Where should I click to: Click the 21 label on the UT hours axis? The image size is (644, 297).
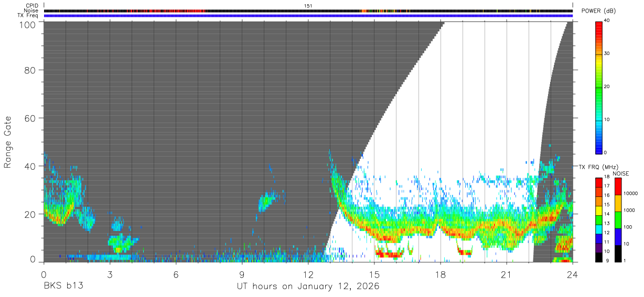507,274
